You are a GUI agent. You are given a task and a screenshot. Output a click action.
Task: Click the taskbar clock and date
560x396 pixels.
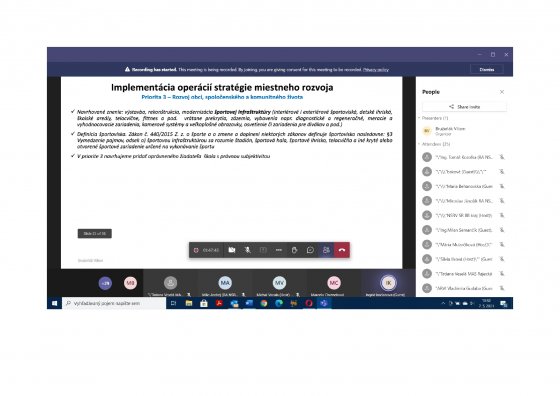click(x=486, y=303)
